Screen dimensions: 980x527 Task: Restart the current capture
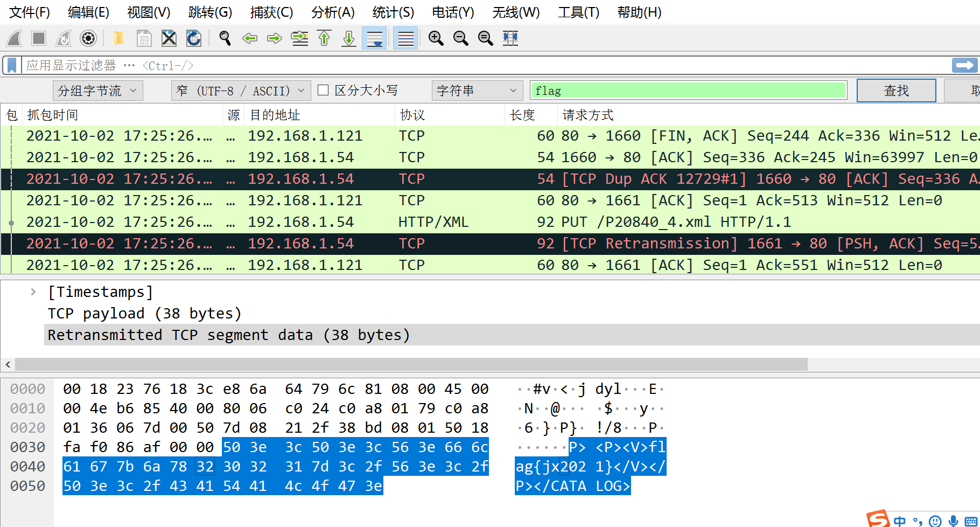click(x=64, y=38)
